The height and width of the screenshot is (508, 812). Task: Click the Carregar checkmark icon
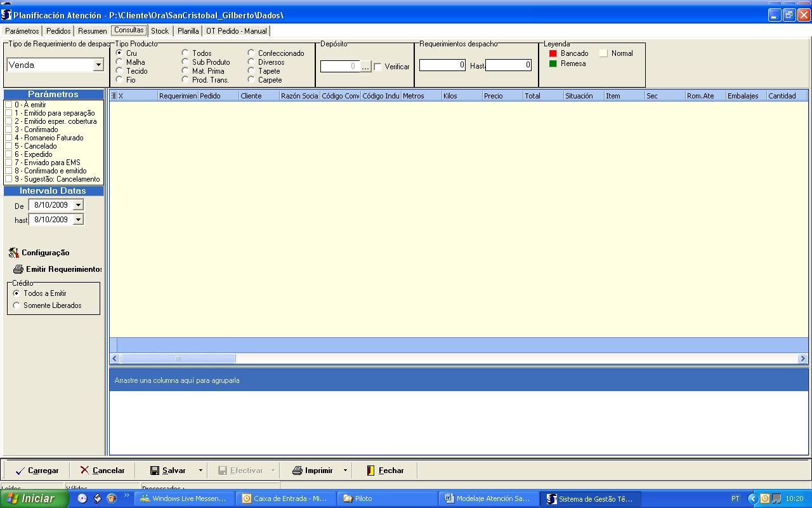[x=20, y=471]
